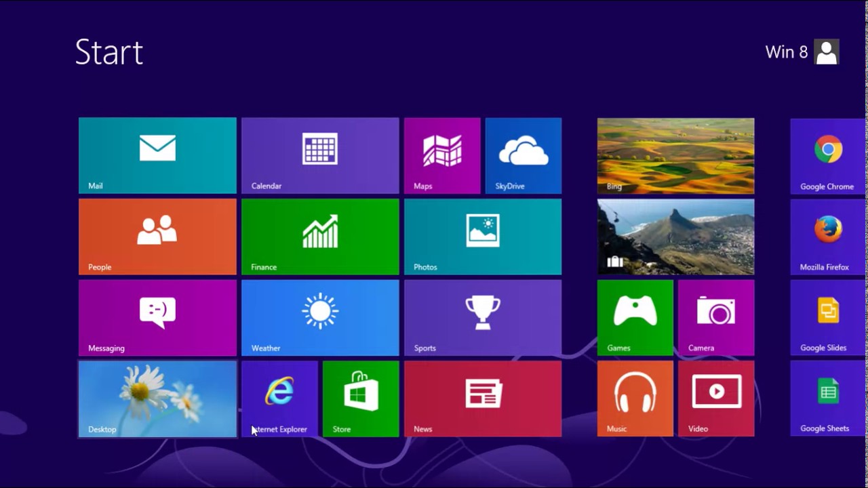Screen dimensions: 868x488
Task: Launch the Xbox Games tile
Action: (635, 318)
